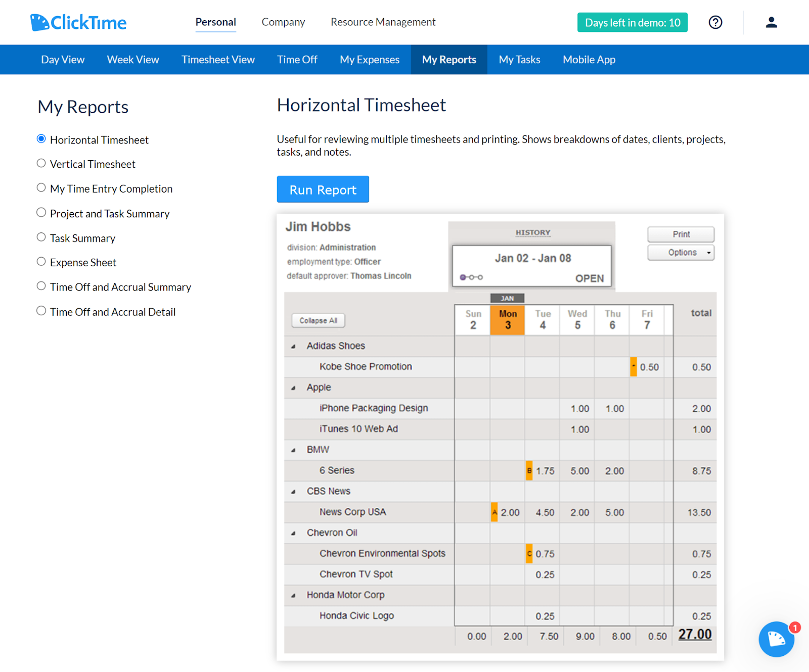
Task: Click the Sun 2 day header
Action: [473, 320]
